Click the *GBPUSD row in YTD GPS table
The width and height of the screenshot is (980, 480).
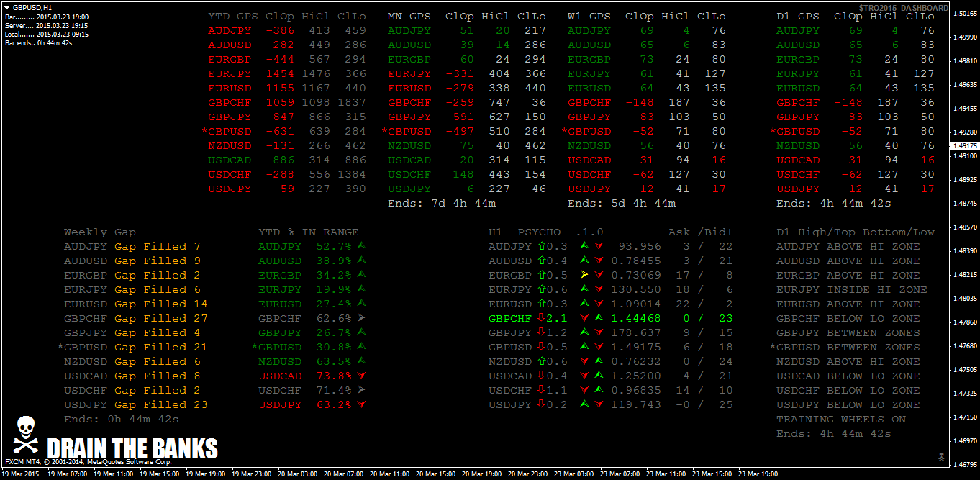tap(287, 131)
